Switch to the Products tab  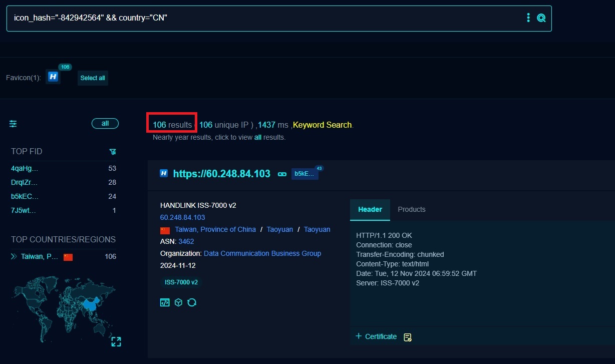(x=411, y=209)
